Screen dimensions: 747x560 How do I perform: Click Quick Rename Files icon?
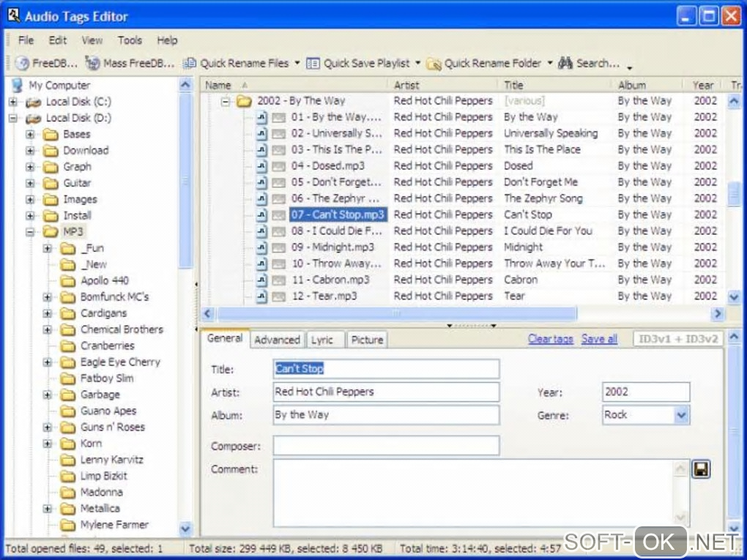click(190, 63)
